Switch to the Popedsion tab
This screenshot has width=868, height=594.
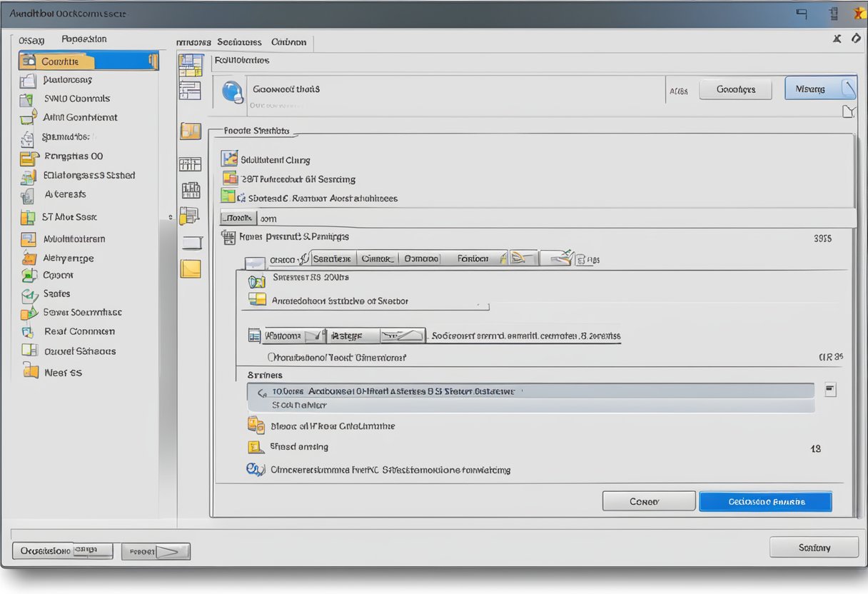pos(84,39)
